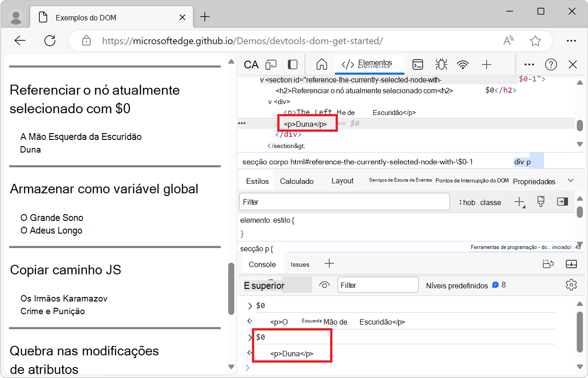Add page to favorites with star icon

(x=536, y=41)
